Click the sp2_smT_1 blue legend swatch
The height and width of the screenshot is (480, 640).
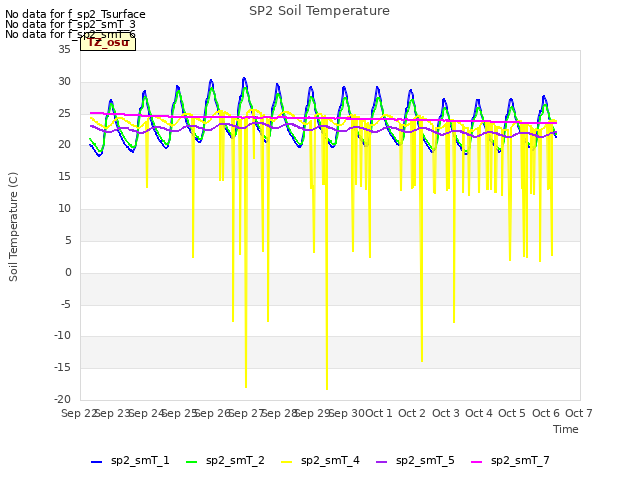click(96, 462)
